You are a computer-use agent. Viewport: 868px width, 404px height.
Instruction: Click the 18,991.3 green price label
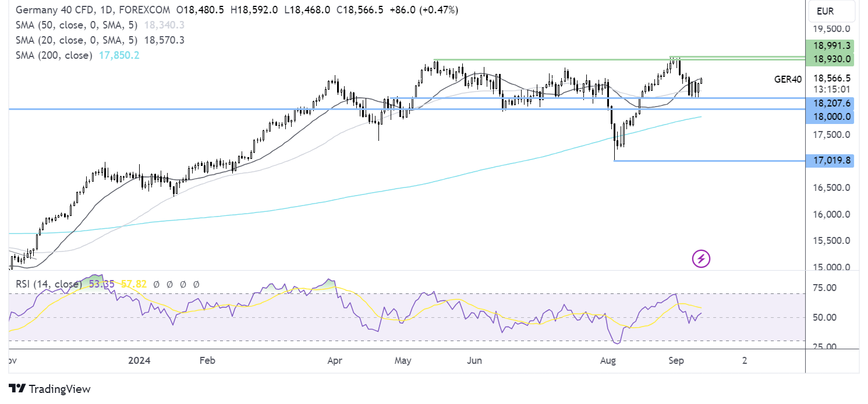(830, 45)
